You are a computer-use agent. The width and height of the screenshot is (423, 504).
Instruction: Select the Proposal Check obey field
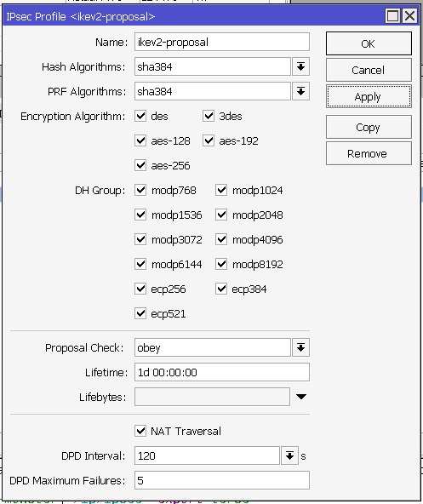(213, 347)
